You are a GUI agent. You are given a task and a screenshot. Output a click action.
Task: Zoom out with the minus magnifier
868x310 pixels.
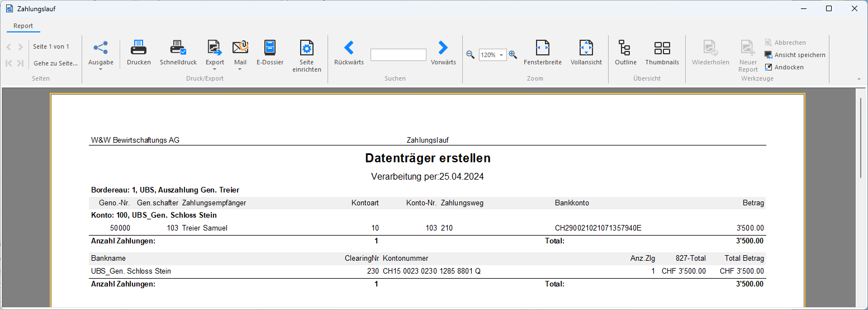coord(471,55)
